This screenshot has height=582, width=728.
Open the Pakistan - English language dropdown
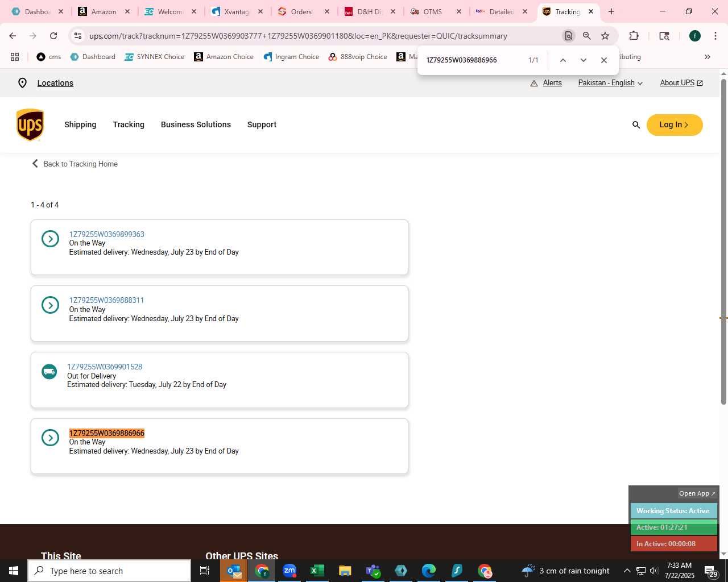point(610,83)
